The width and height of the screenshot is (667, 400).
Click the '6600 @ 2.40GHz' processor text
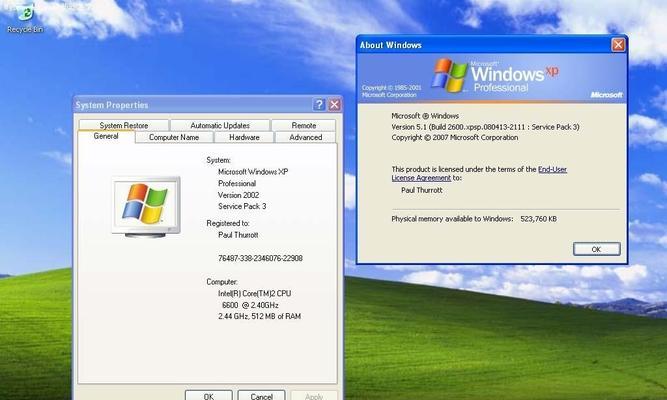pyautogui.click(x=250, y=305)
